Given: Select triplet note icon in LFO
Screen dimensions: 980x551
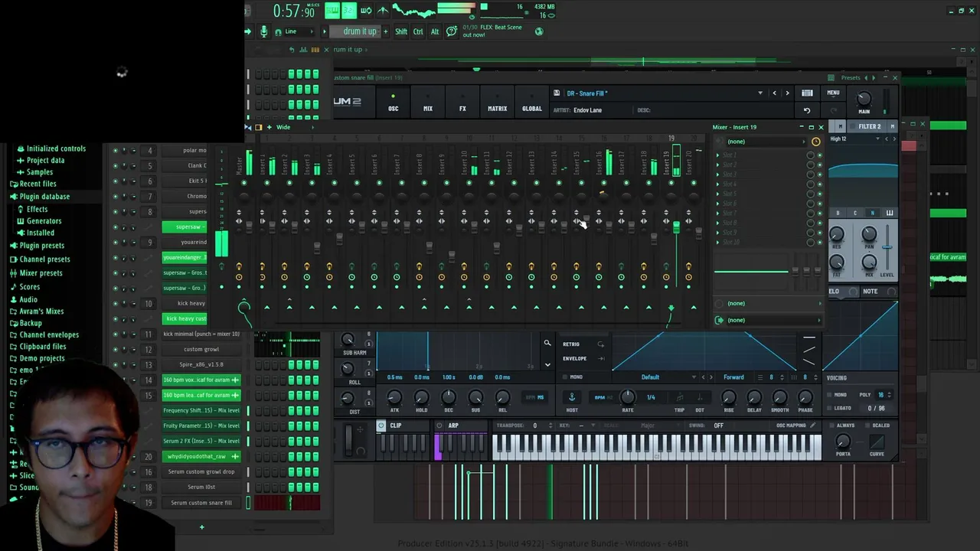Looking at the screenshot, I should 679,397.
